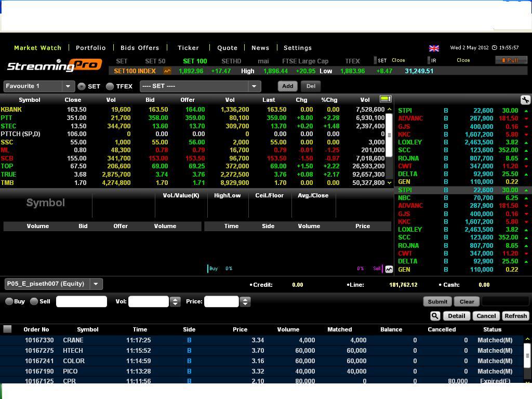
Task: Click the UK flag language icon
Action: pos(434,48)
